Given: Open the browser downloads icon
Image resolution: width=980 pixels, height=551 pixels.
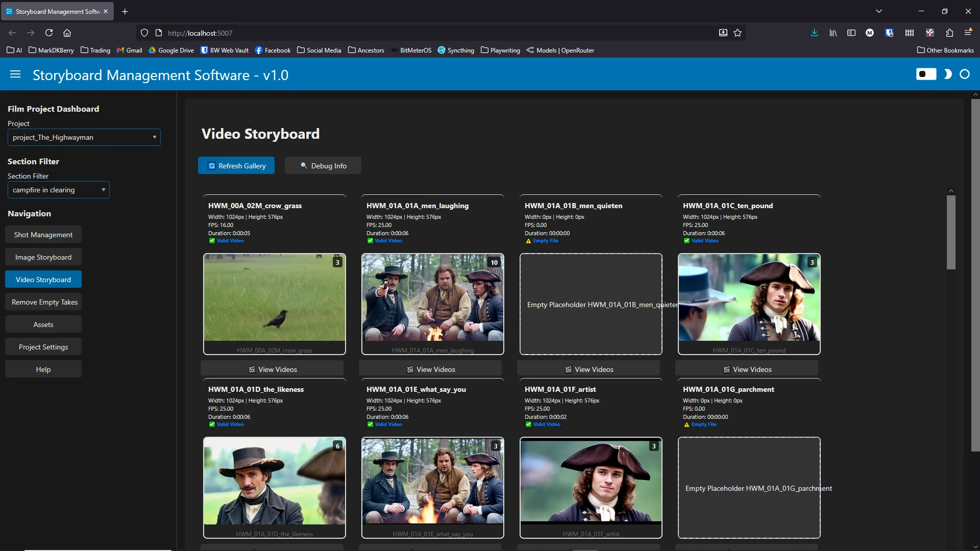Looking at the screenshot, I should click(x=814, y=33).
